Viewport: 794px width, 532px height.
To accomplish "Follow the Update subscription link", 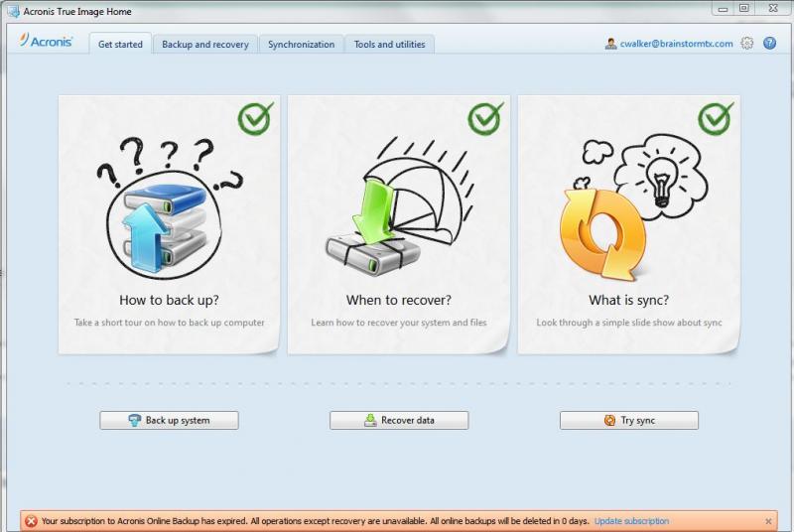I will 631,521.
